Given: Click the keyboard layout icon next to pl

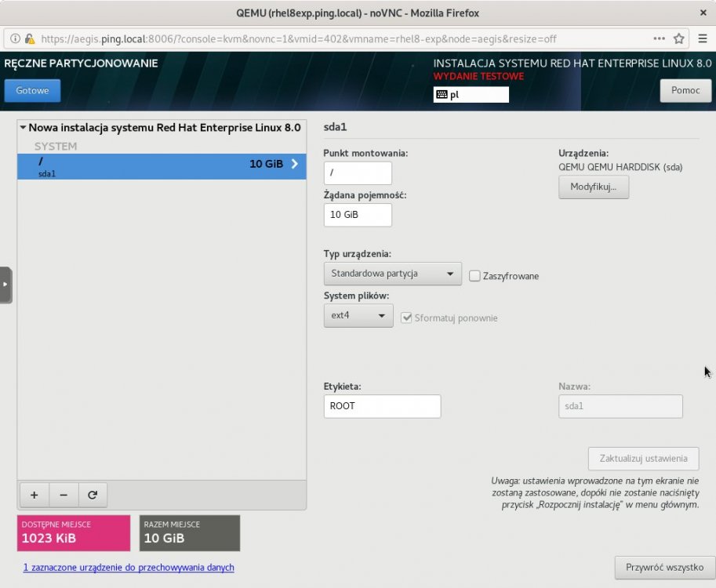Looking at the screenshot, I should click(x=442, y=95).
